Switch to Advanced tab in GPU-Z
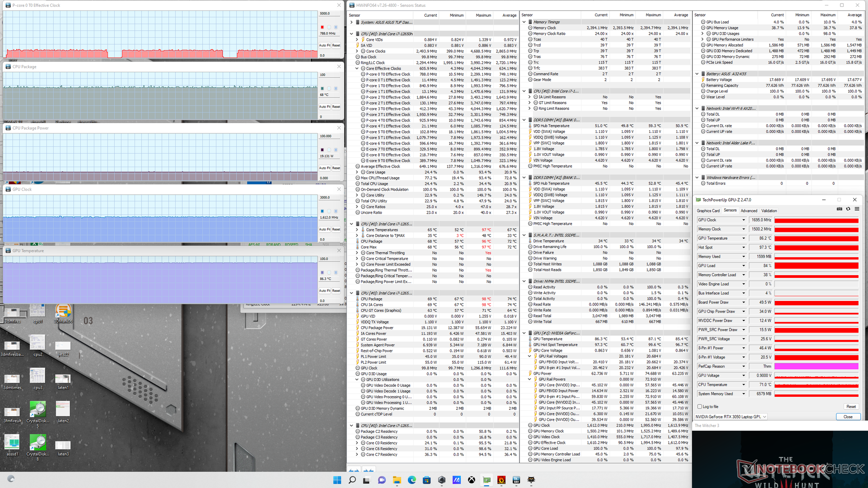Screen dimensions: 868x488 click(749, 211)
